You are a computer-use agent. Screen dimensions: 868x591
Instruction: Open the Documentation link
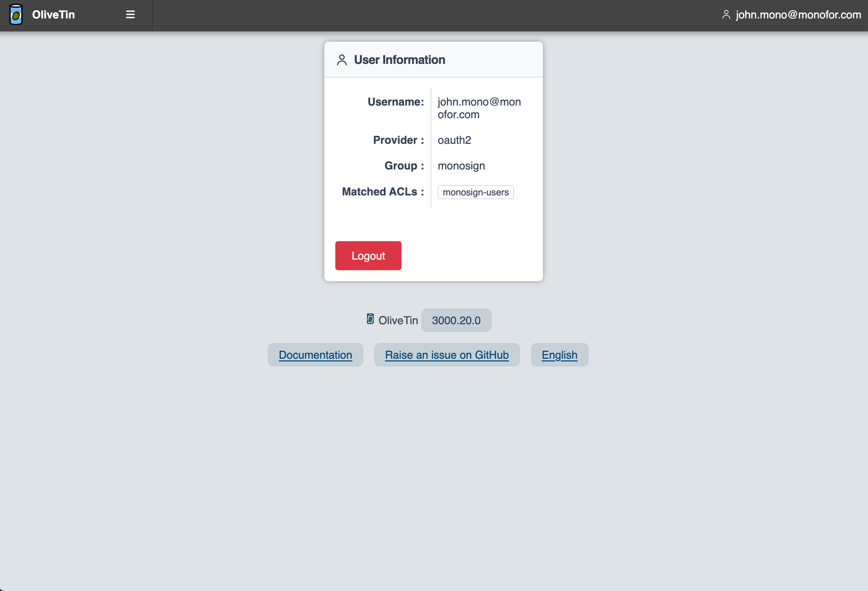click(315, 355)
